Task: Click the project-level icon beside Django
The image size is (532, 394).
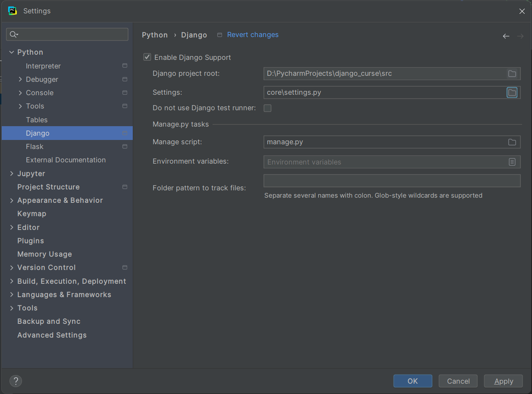Action: 125,133
